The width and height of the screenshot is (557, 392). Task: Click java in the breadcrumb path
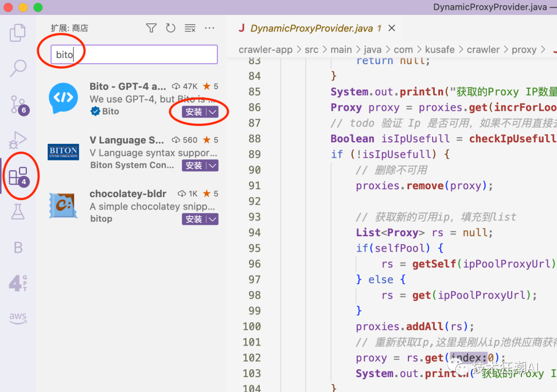[373, 50]
